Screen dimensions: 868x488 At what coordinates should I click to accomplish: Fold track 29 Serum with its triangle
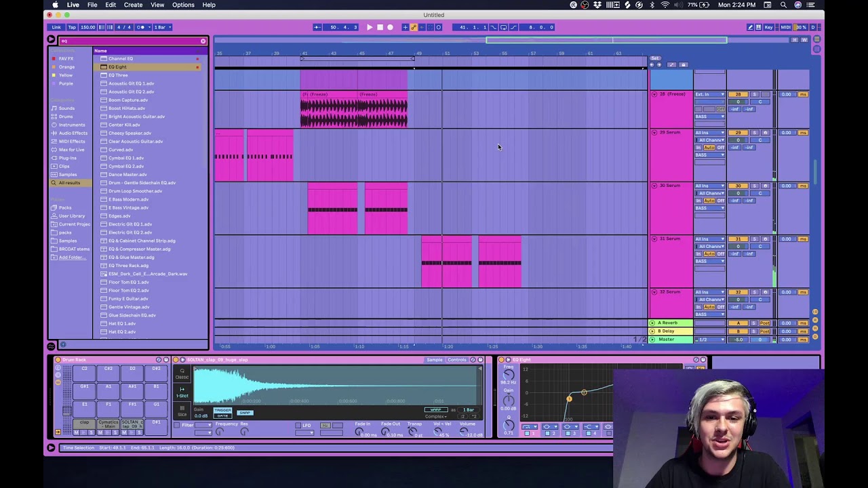[654, 133]
